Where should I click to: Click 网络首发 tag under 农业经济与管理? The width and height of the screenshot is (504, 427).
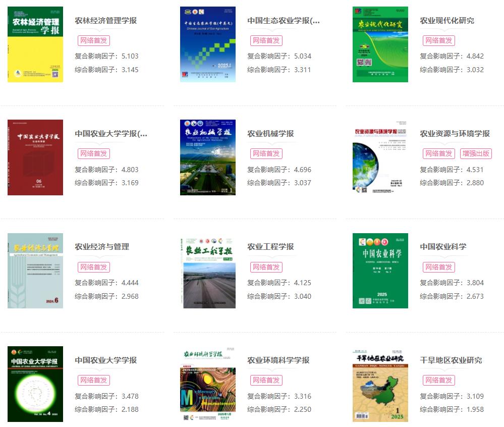(93, 267)
